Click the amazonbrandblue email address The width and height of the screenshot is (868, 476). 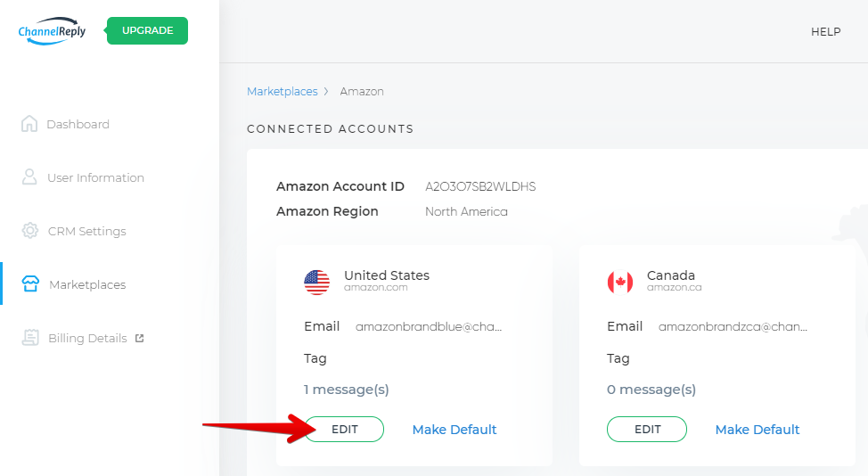click(429, 326)
